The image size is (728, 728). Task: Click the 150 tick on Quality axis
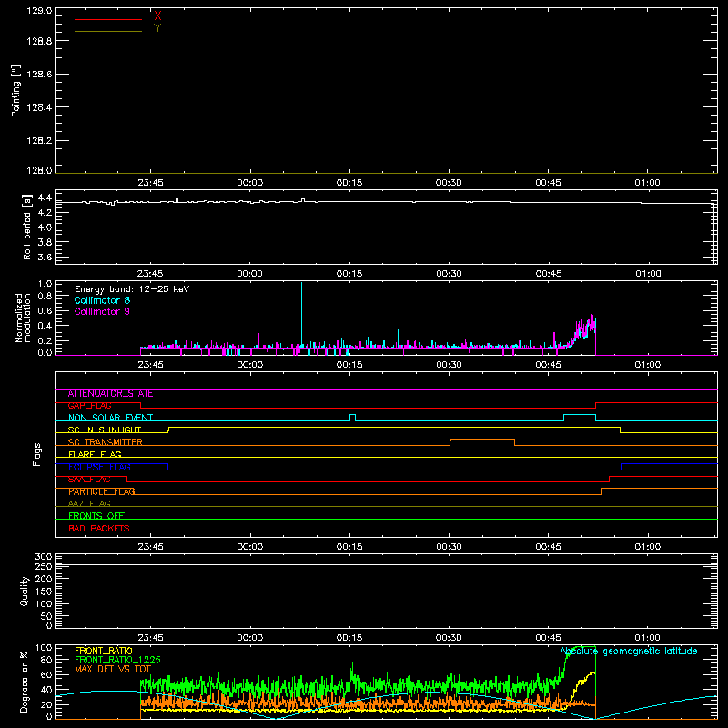(x=44, y=591)
